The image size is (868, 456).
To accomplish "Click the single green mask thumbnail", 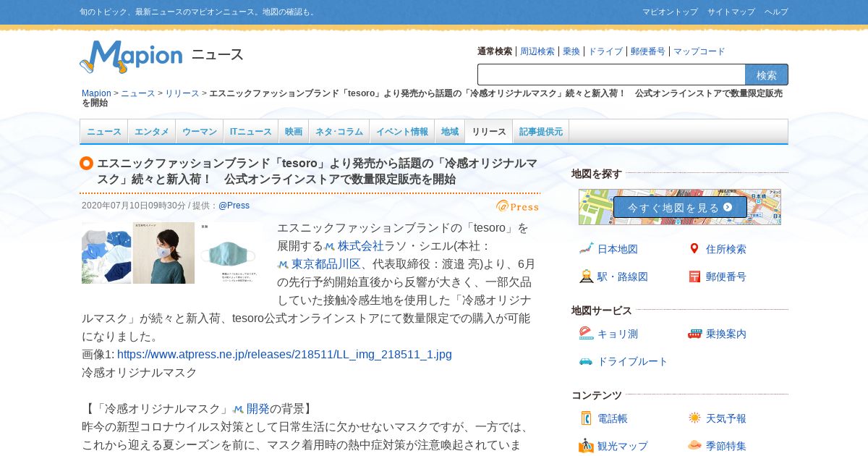I will 229,253.
